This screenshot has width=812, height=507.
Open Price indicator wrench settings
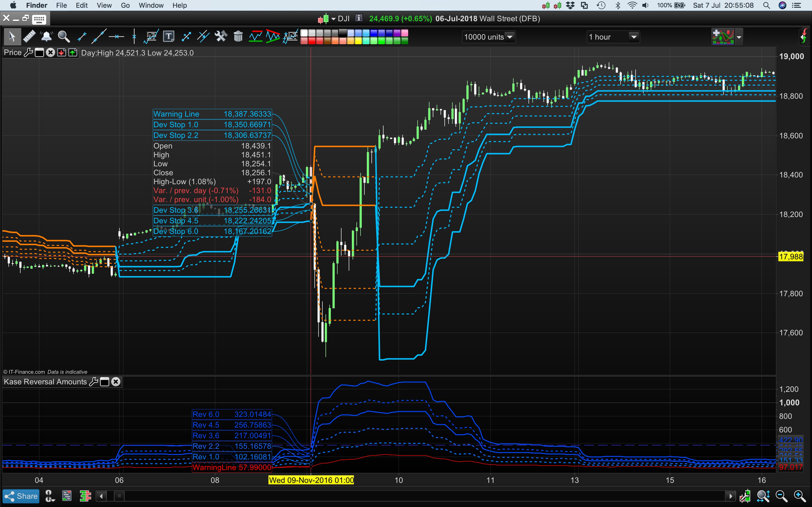point(28,53)
